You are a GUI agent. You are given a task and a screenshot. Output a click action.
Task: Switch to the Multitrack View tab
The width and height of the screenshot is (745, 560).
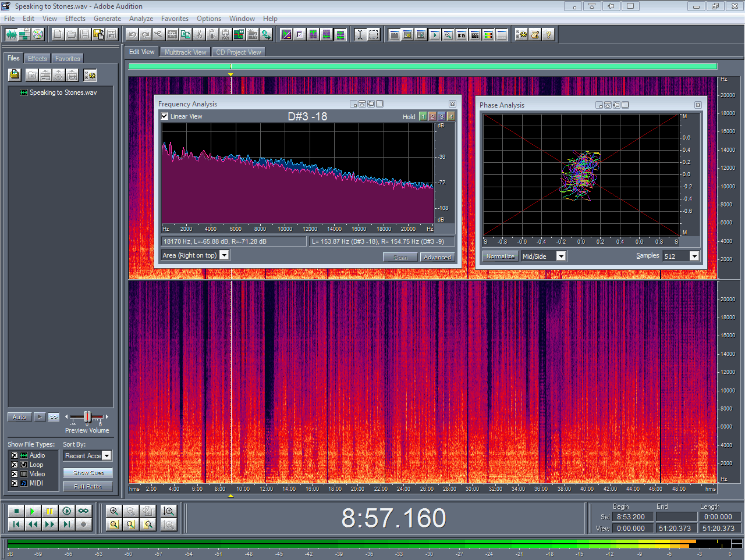(x=185, y=52)
